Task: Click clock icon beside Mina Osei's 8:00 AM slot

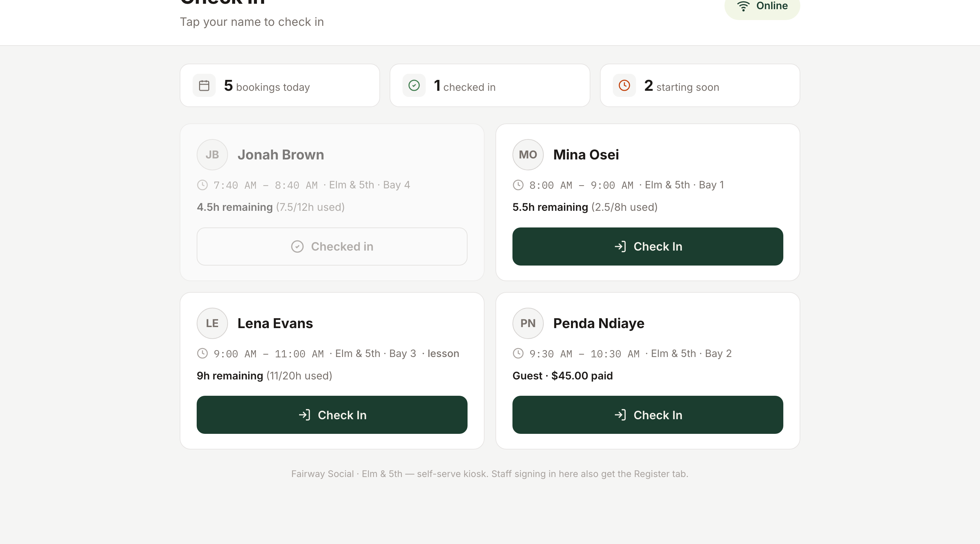Action: click(x=518, y=185)
